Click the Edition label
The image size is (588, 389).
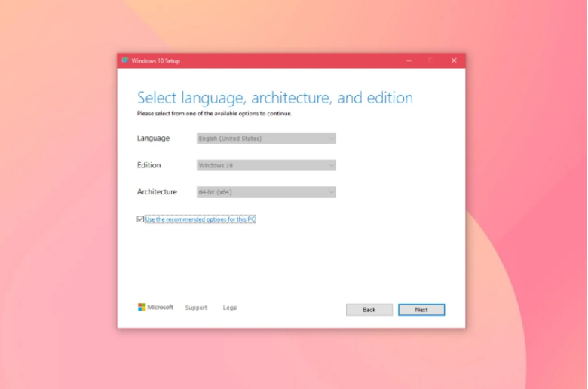point(149,165)
